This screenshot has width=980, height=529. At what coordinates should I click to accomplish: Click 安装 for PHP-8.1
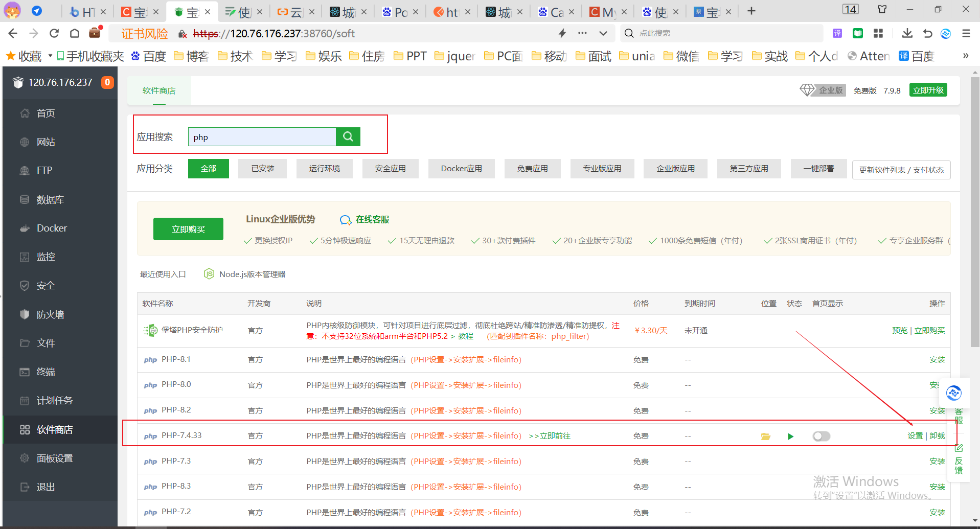coord(937,359)
